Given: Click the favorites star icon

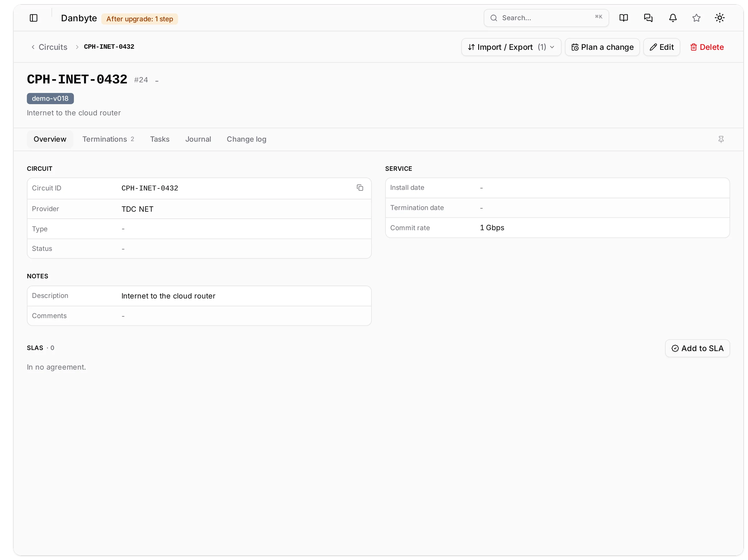Looking at the screenshot, I should click(696, 18).
